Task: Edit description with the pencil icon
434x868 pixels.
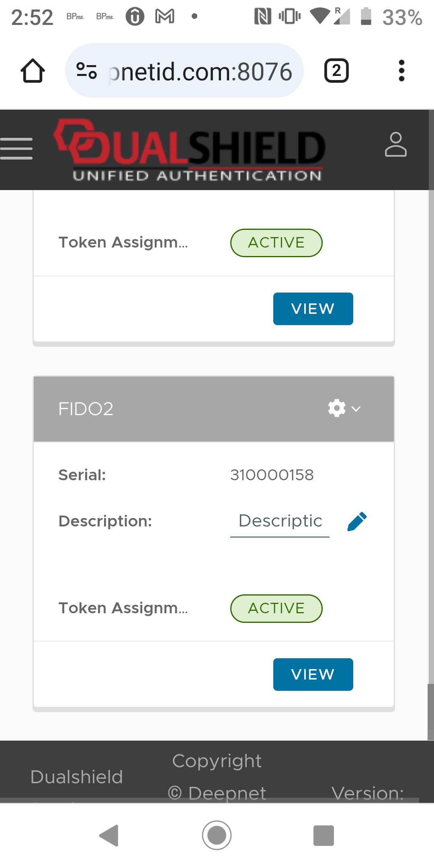Action: tap(357, 521)
